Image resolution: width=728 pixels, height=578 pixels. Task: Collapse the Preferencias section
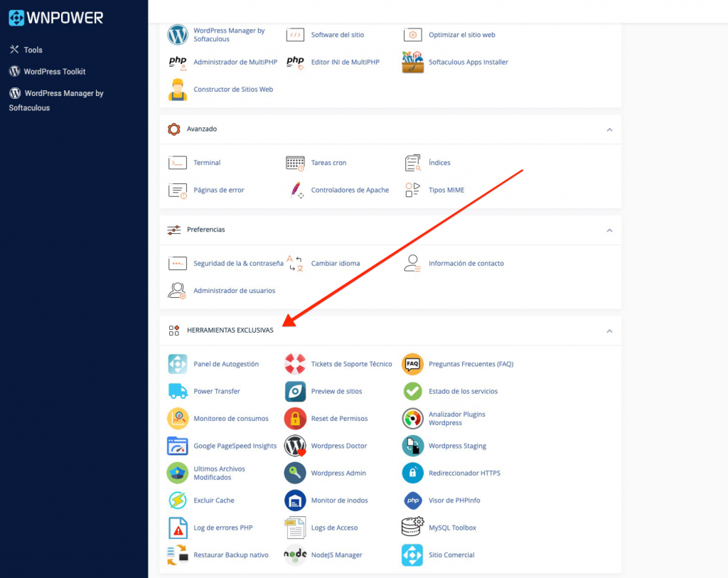[x=609, y=230]
